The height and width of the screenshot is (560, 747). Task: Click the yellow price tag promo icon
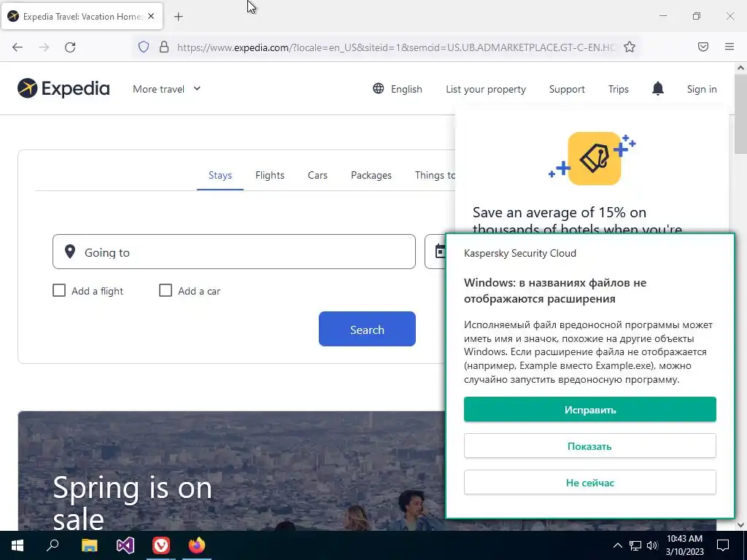point(594,158)
